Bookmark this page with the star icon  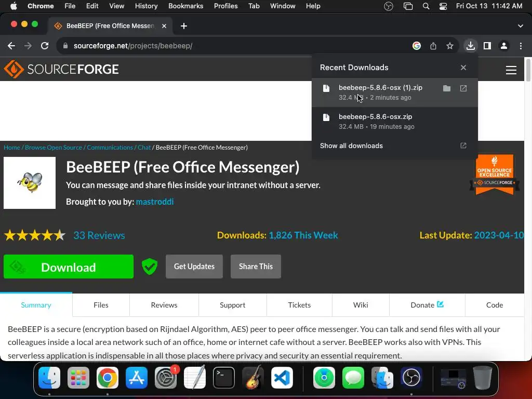tap(450, 46)
